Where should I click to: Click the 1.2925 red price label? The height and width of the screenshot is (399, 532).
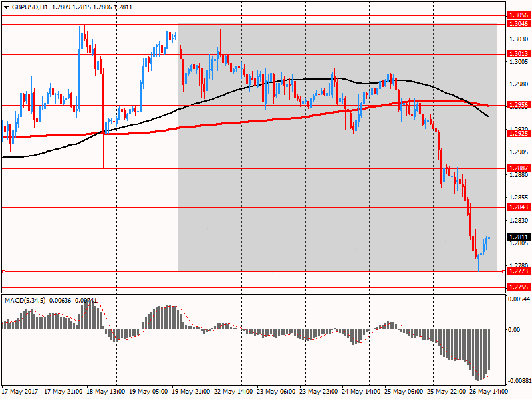[519, 134]
